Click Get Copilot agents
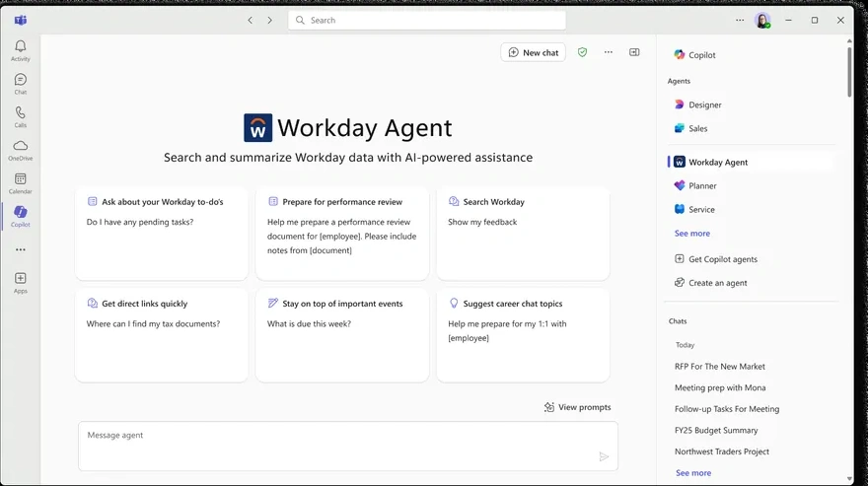The height and width of the screenshot is (486, 868). point(716,259)
